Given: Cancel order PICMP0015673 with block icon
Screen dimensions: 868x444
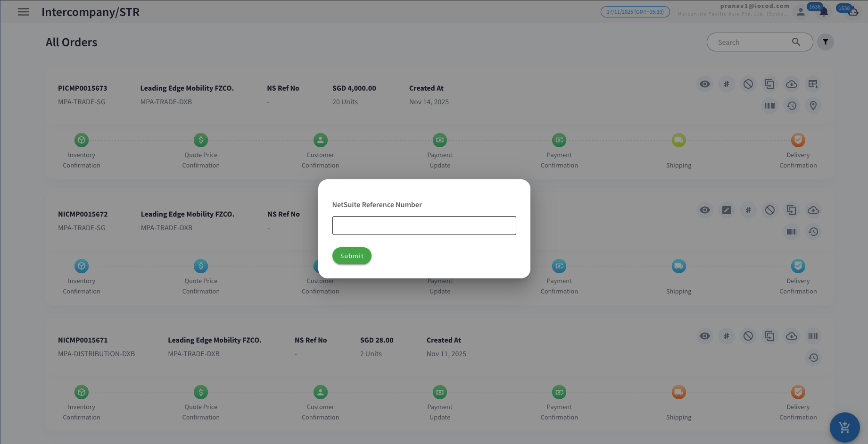Looking at the screenshot, I should 748,84.
